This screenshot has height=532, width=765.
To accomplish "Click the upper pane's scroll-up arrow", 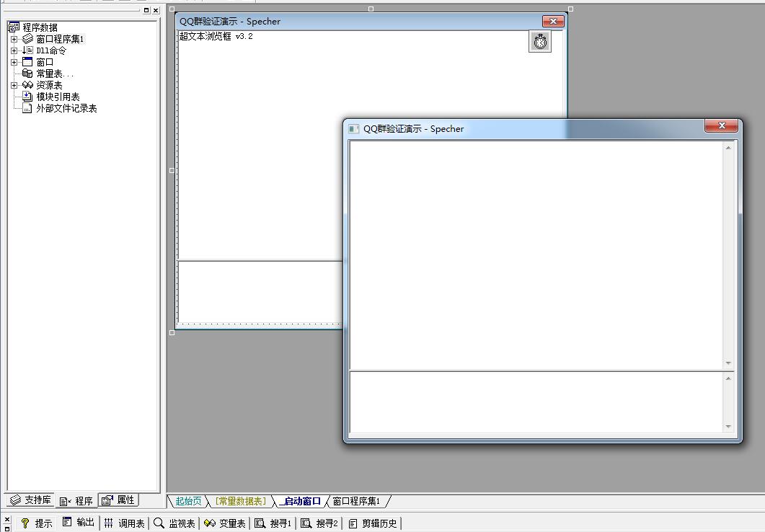I will coord(728,148).
